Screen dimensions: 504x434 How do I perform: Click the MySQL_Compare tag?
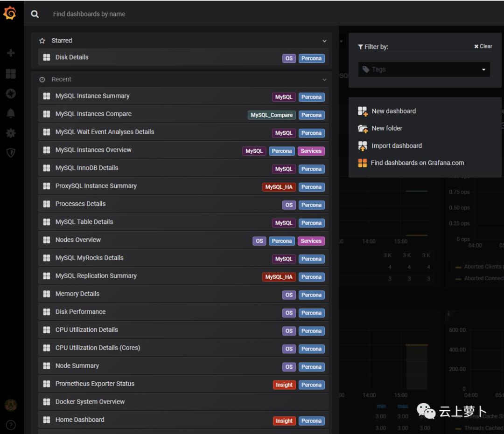tap(272, 115)
